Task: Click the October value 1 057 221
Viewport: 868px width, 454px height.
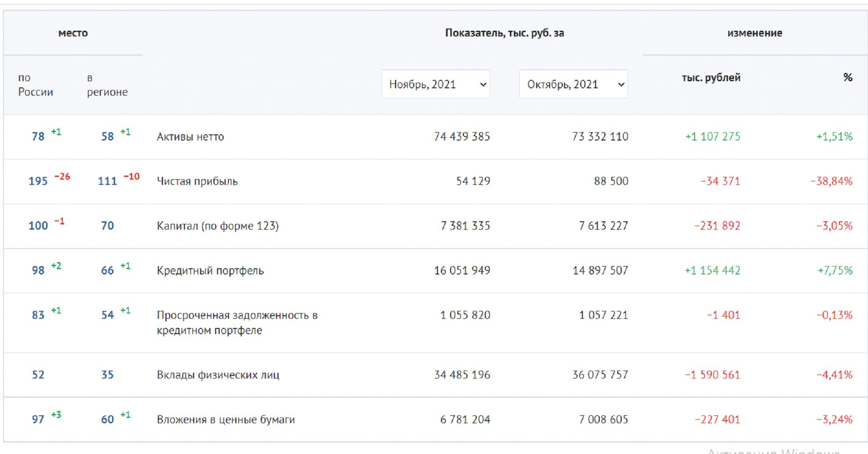Action: (604, 315)
